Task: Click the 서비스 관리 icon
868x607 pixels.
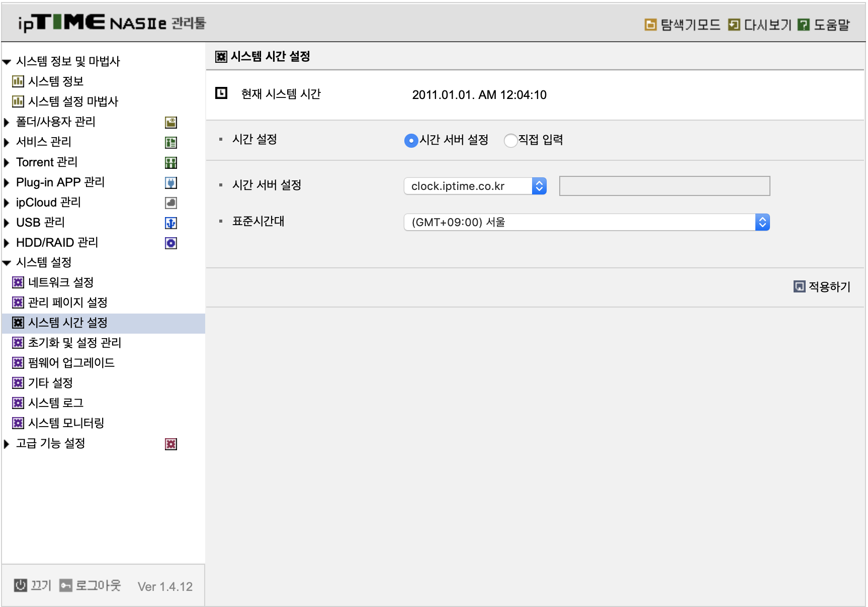Action: tap(171, 142)
